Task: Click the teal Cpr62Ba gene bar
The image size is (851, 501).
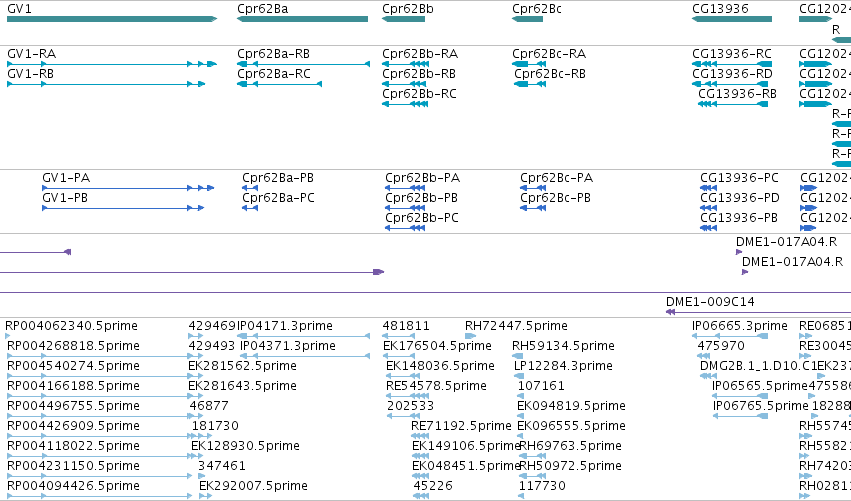Action: 302,19
